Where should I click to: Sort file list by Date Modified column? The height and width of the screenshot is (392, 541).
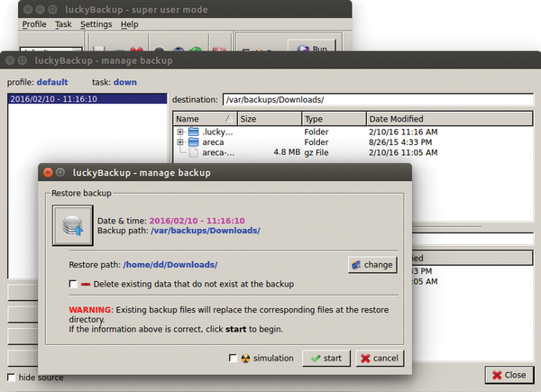pos(449,119)
